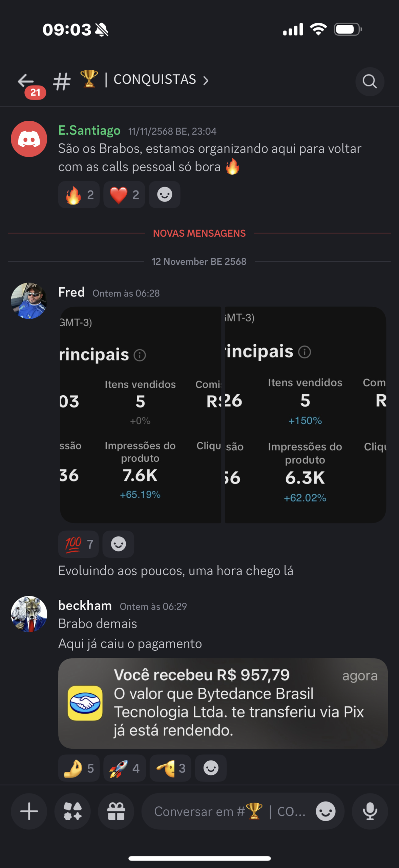The image size is (399, 868).
Task: Open Fred's right stats screenshot
Action: (x=305, y=415)
